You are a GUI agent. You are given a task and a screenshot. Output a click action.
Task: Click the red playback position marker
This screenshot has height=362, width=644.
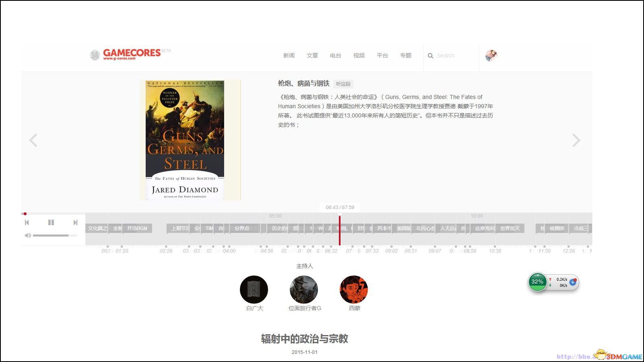(x=340, y=230)
